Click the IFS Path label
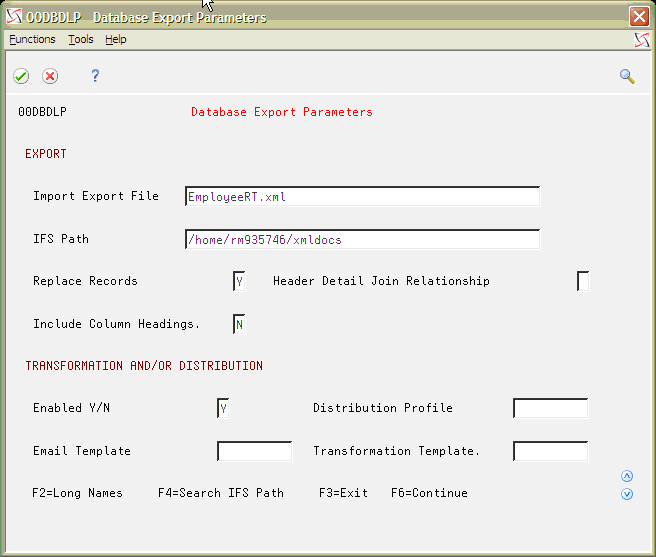Image resolution: width=656 pixels, height=557 pixels. click(61, 239)
